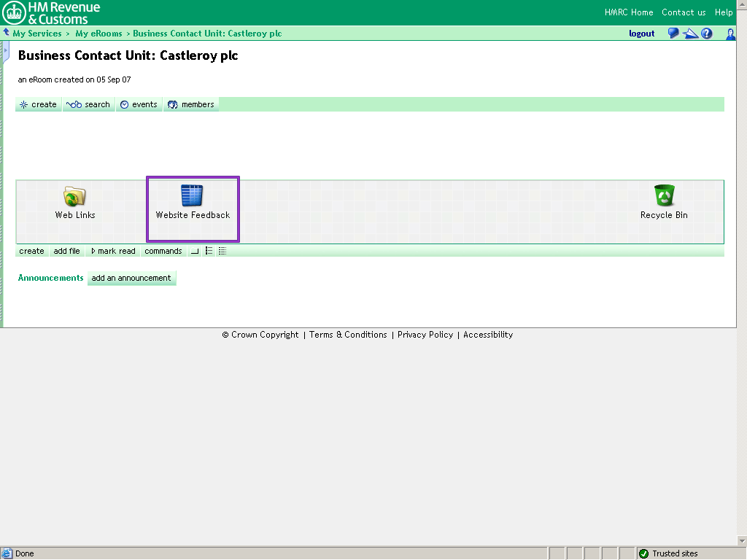
Task: Click the blue speech bubble icon
Action: [673, 34]
